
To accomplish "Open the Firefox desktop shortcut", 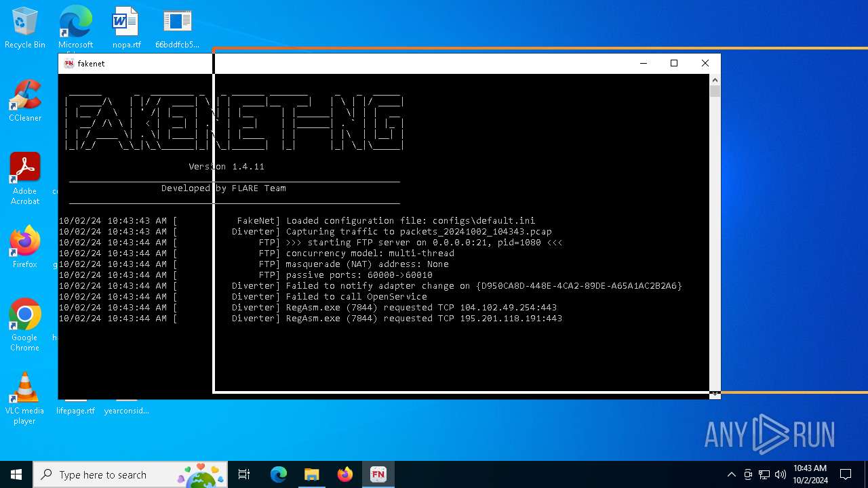I will 24,247.
